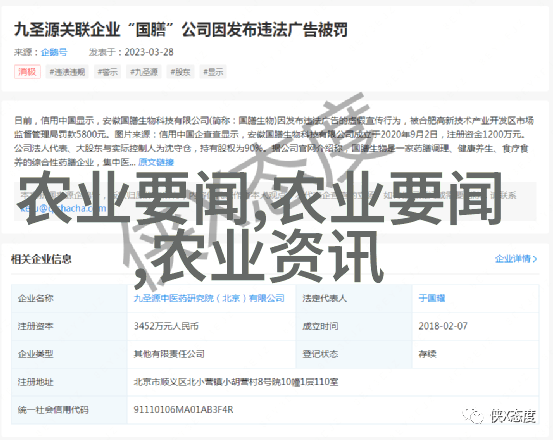Open legal representative 于国福 link
The height and width of the screenshot is (440, 553).
click(x=432, y=298)
